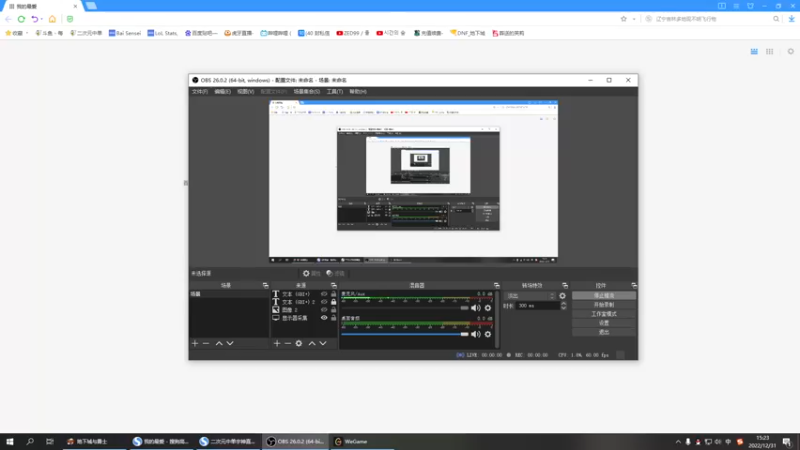Click the browser undo-close arrow icon

(x=34, y=19)
